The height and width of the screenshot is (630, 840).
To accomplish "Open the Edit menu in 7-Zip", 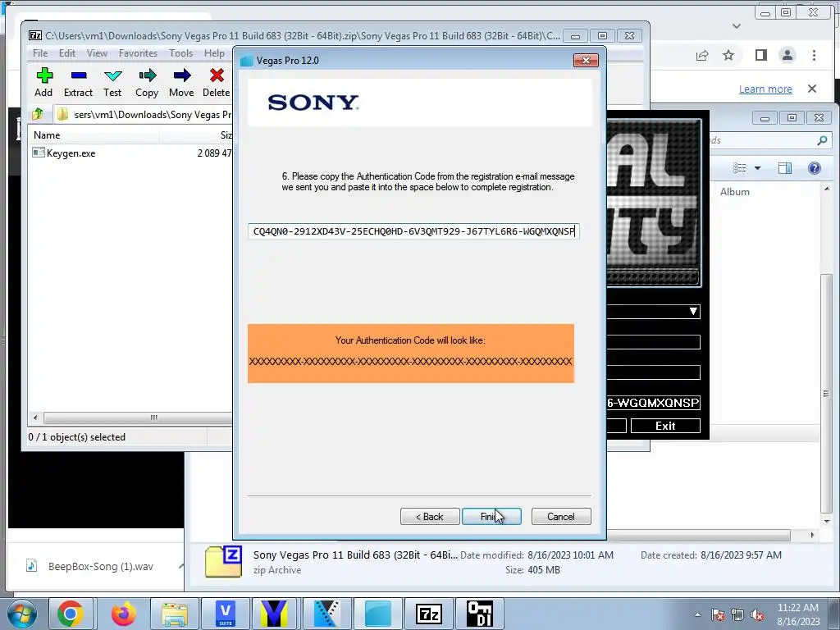I will click(67, 53).
